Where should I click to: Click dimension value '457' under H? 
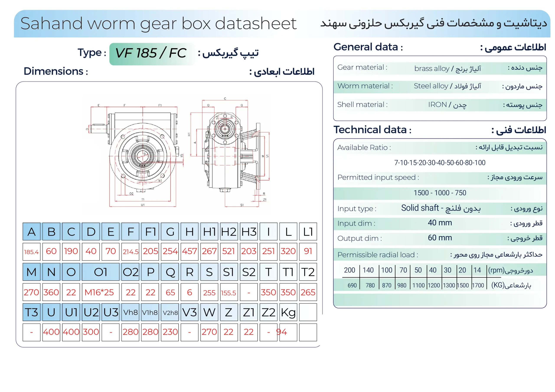point(189,251)
